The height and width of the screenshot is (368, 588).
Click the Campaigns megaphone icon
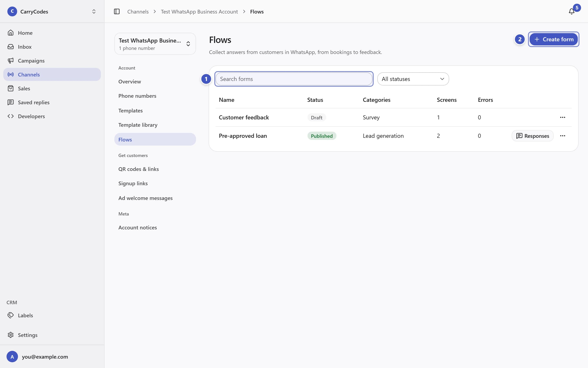tap(11, 60)
